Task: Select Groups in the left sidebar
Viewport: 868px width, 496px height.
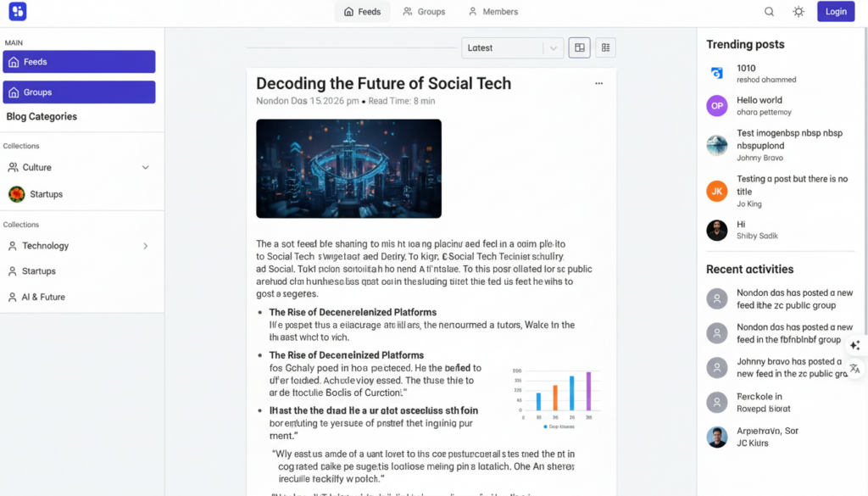Action: (79, 92)
